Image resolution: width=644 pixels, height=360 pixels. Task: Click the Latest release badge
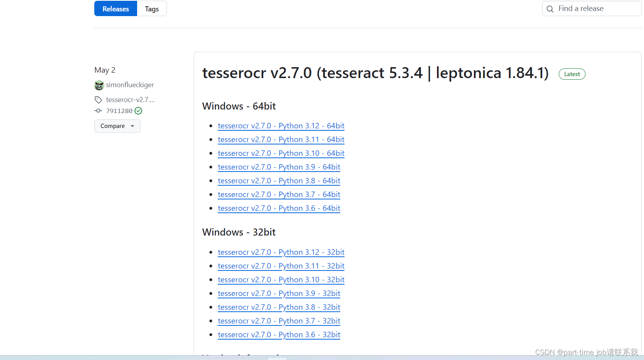(572, 74)
